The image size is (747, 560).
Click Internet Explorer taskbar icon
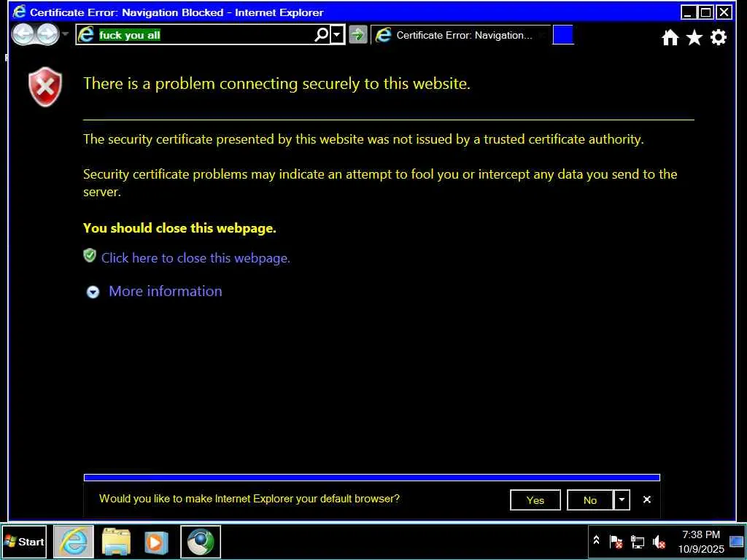pyautogui.click(x=74, y=542)
